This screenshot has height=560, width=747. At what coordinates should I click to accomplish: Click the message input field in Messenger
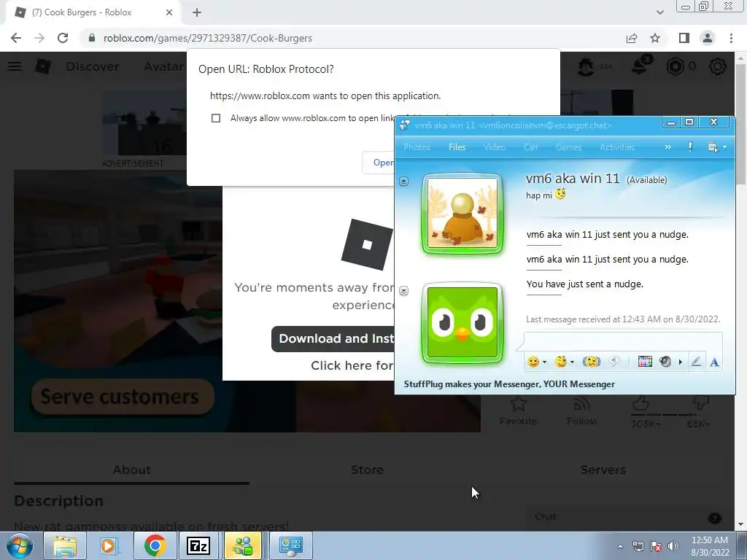click(623, 342)
